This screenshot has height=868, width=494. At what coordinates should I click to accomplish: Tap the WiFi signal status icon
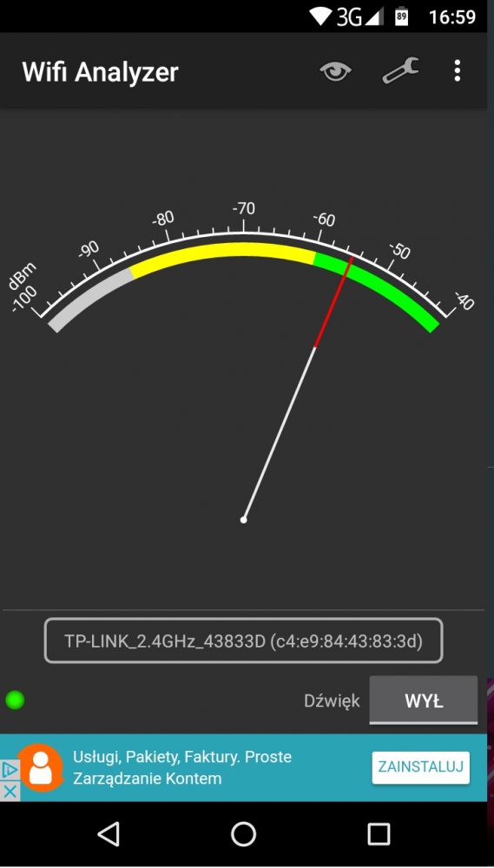tap(320, 17)
